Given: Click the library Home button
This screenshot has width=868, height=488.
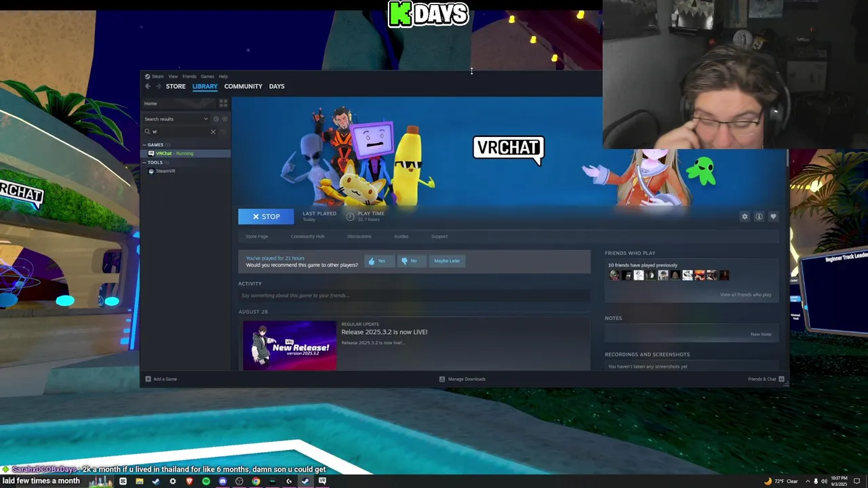Looking at the screenshot, I should pos(178,104).
